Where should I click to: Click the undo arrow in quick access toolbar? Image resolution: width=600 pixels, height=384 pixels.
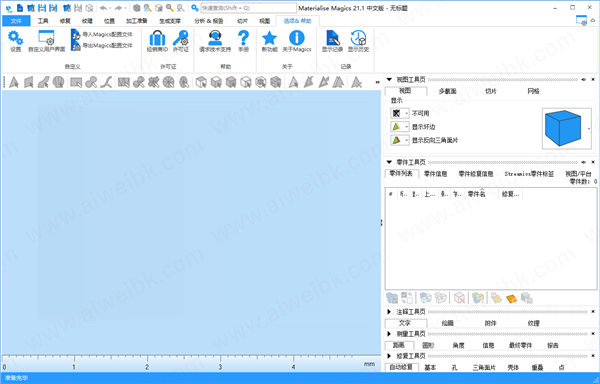tap(103, 8)
